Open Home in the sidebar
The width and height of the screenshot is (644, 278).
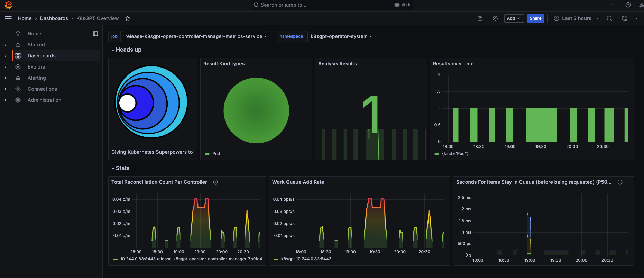click(34, 34)
